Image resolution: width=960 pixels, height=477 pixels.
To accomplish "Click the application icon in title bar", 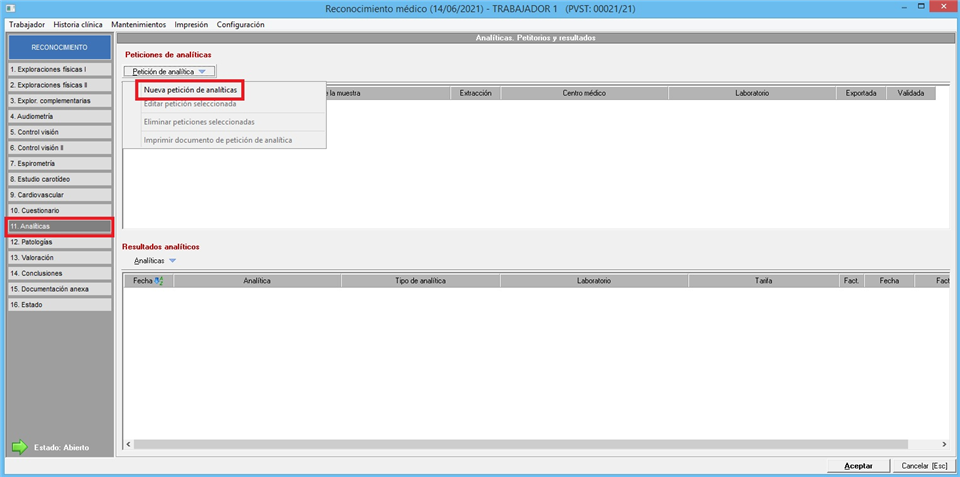I will click(10, 9).
